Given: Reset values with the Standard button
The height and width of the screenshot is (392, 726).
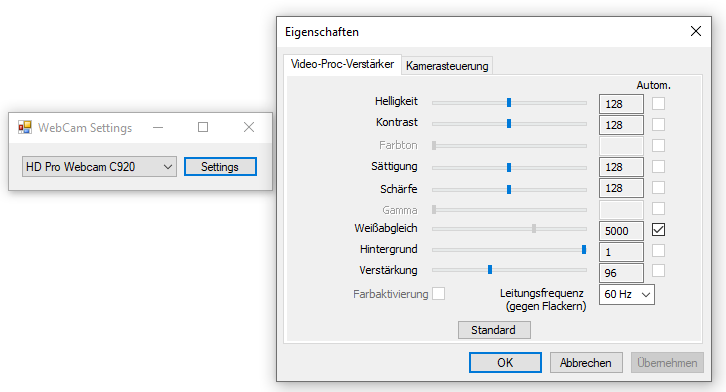Looking at the screenshot, I should [494, 330].
